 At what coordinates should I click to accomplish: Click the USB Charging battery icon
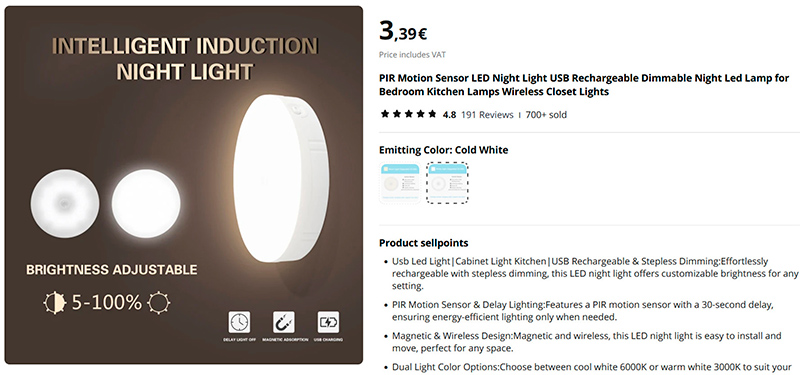tap(328, 322)
